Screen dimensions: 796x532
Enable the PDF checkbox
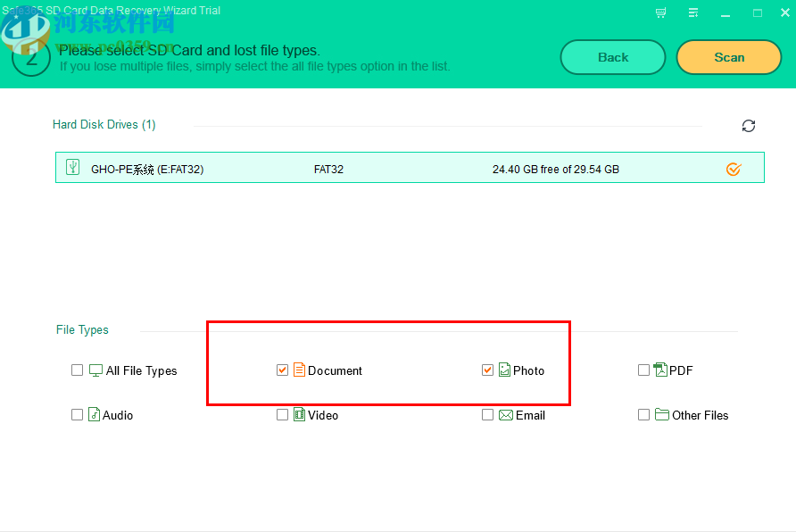tap(643, 370)
